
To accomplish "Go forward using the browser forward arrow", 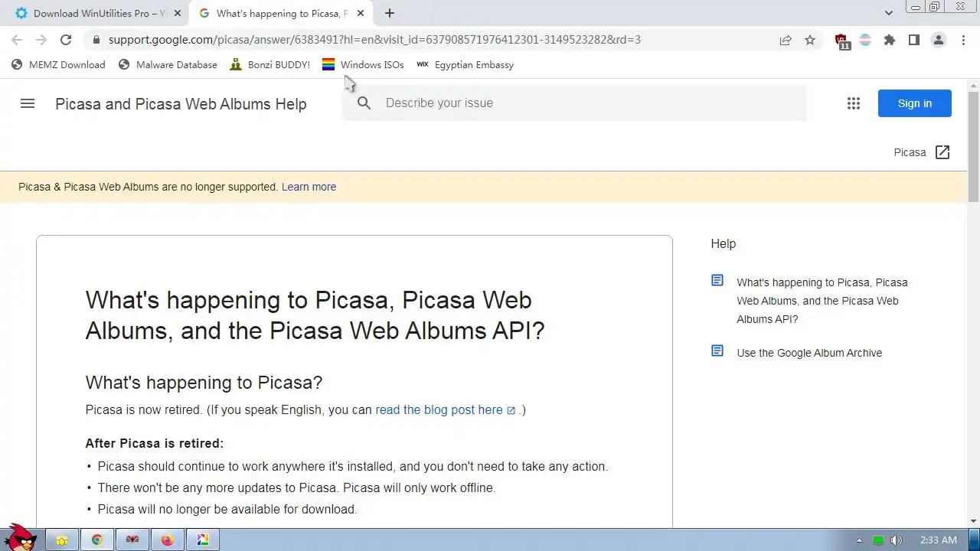I will coord(41,40).
